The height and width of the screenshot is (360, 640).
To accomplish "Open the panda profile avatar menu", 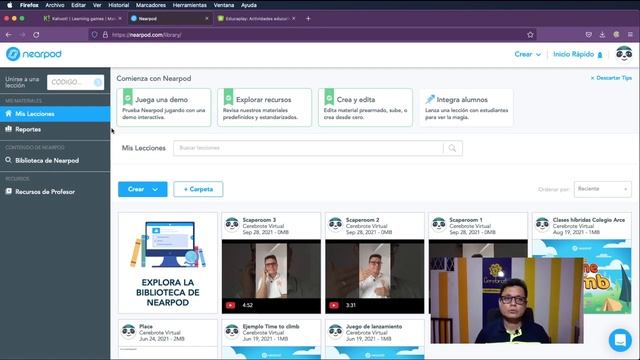I will [x=624, y=54].
